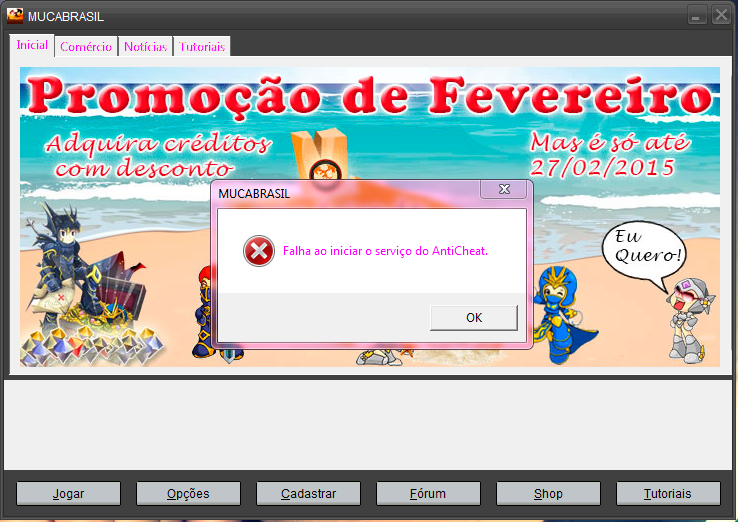Open the Fórum button

pyautogui.click(x=428, y=494)
